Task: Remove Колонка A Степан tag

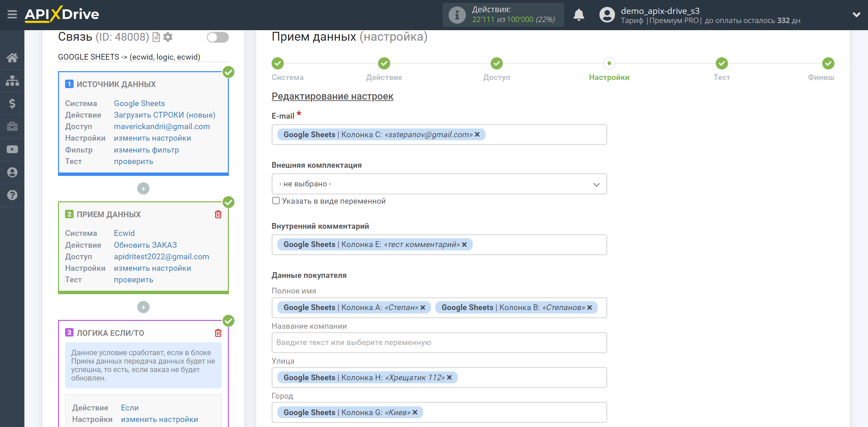Action: (423, 307)
